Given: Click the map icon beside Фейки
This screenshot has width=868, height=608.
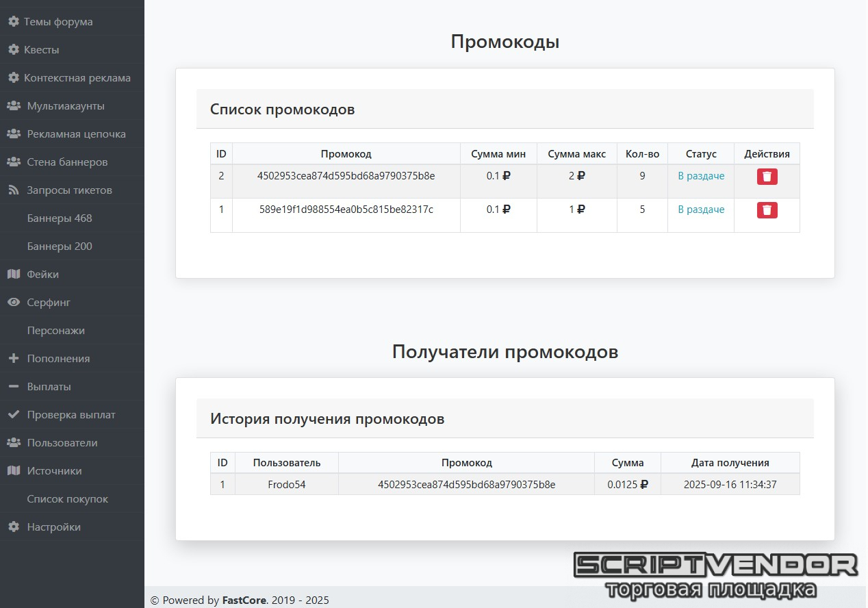Looking at the screenshot, I should click(x=13, y=275).
